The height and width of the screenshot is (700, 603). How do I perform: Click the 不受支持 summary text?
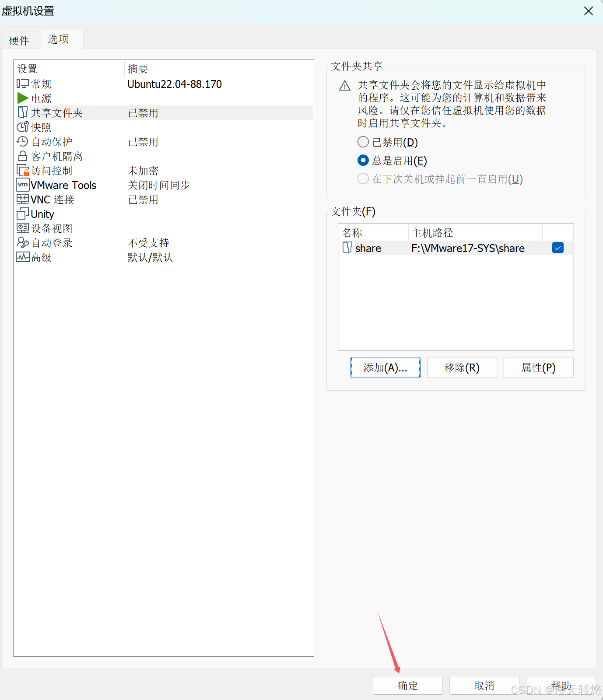coord(148,243)
